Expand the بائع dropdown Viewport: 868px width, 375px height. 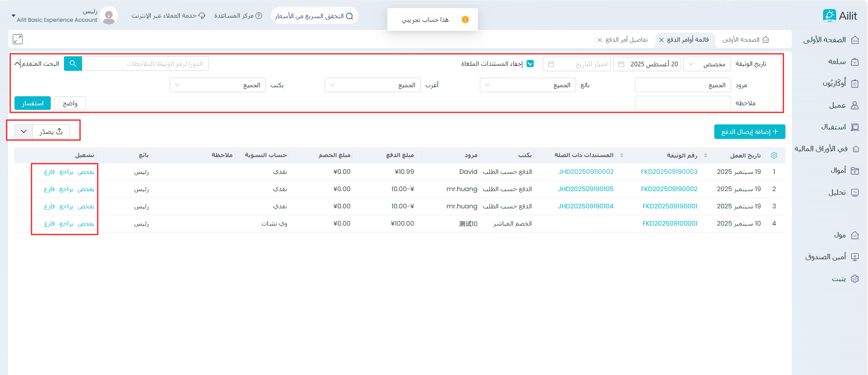527,85
